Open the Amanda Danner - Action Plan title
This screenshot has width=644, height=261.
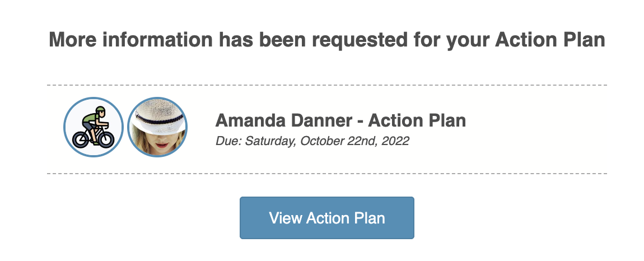[x=340, y=120]
